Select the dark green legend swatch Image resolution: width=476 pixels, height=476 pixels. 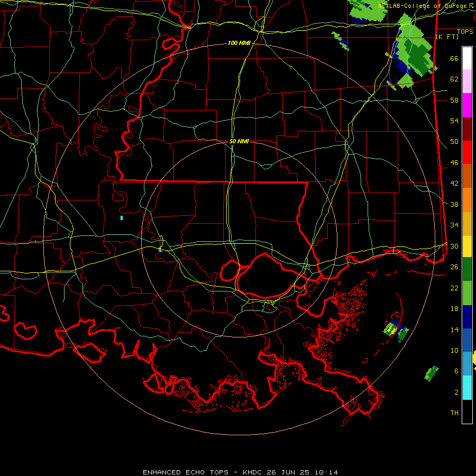467,269
